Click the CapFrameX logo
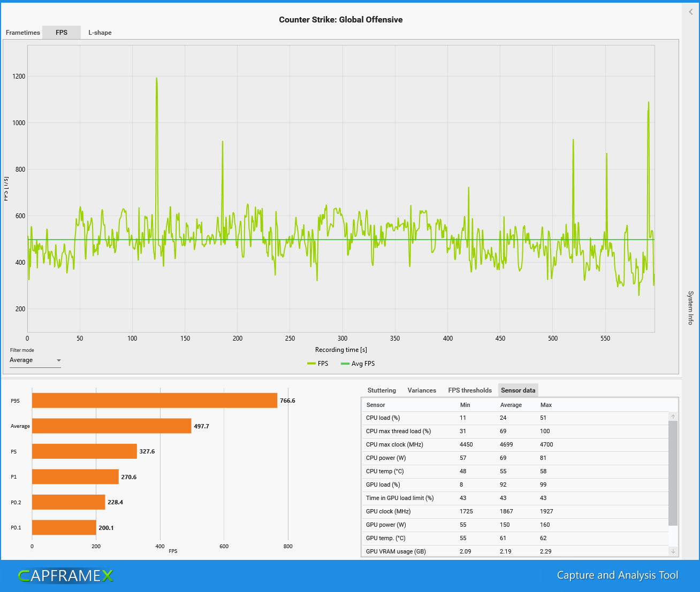The image size is (700, 592). tap(66, 576)
